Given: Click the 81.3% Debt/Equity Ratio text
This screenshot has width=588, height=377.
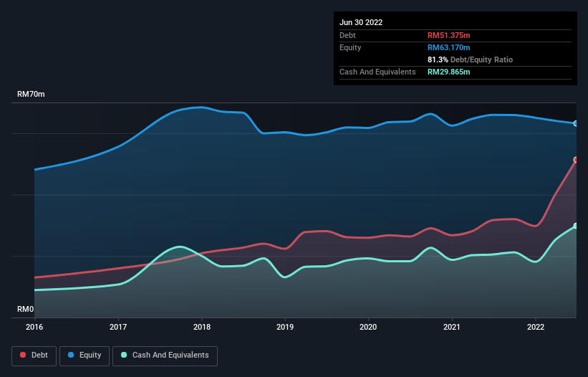Looking at the screenshot, I should (470, 59).
